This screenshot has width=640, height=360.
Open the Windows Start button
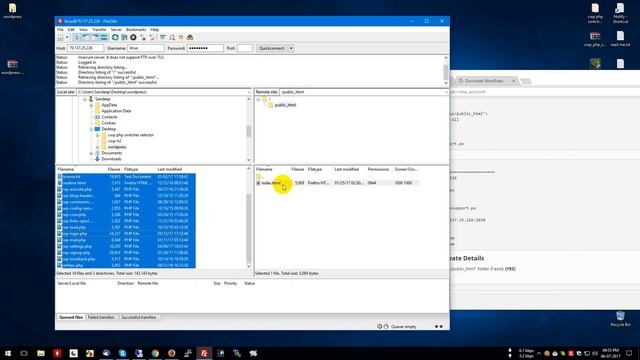coord(8,353)
